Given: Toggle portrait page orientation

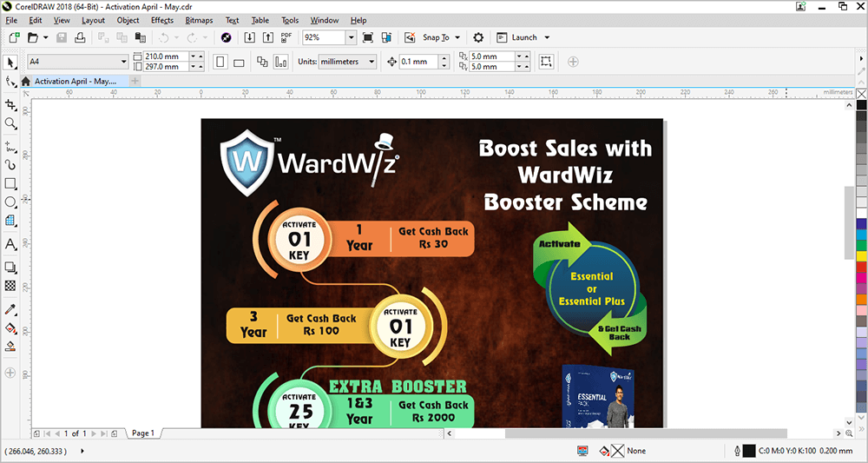Looking at the screenshot, I should coord(220,62).
